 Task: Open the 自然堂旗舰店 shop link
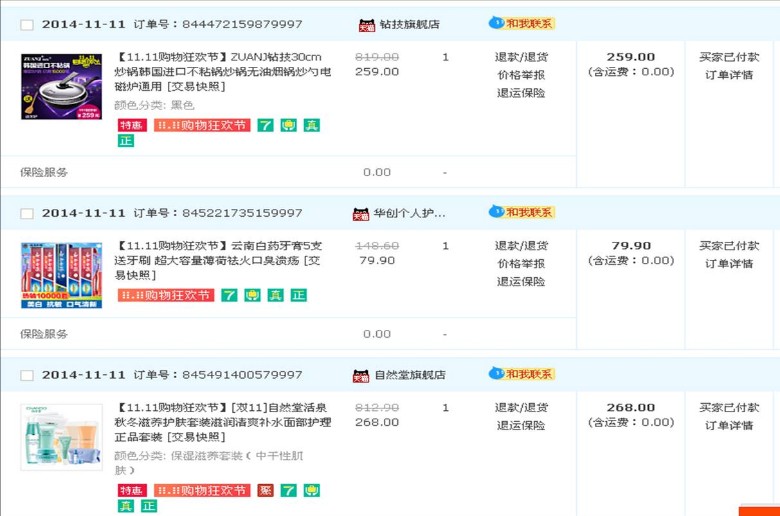tap(409, 375)
